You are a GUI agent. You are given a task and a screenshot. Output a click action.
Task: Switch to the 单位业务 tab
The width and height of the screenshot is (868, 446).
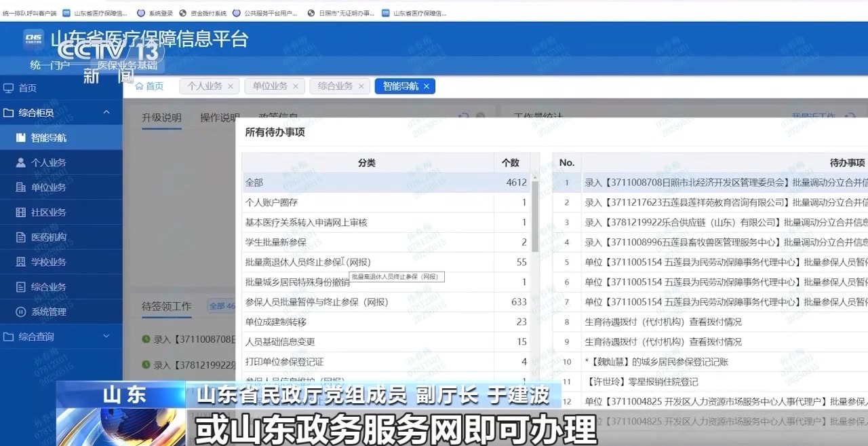pyautogui.click(x=270, y=86)
